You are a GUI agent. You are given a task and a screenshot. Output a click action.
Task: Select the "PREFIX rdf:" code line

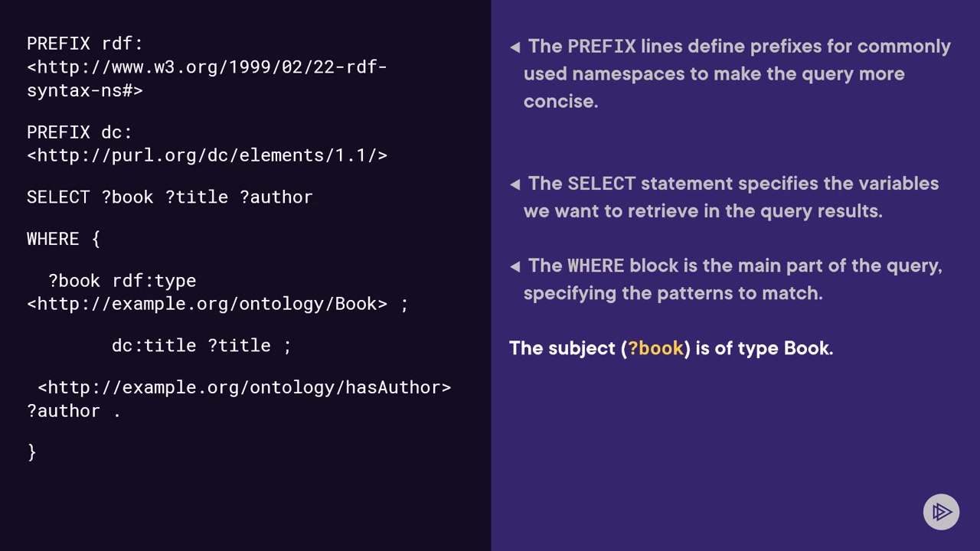[x=85, y=44]
